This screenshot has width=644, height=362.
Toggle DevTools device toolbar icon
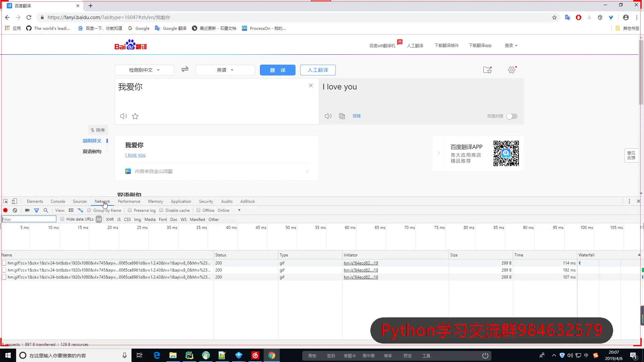tap(14, 201)
